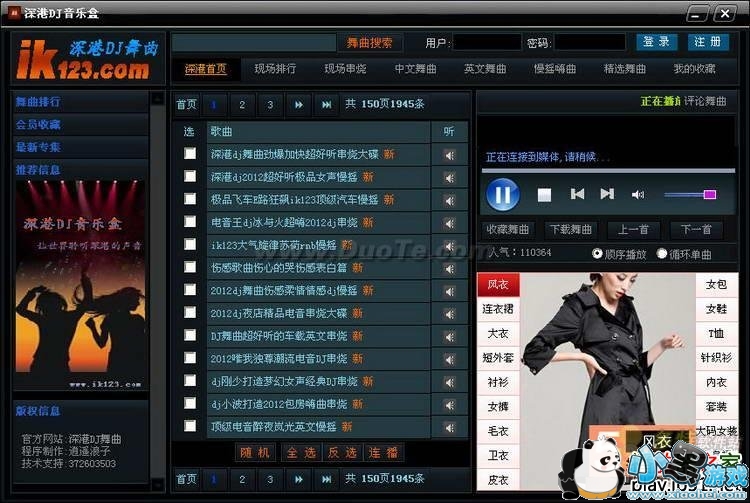Skip to previous track icon
Viewport: 750px width, 503px height.
[577, 194]
